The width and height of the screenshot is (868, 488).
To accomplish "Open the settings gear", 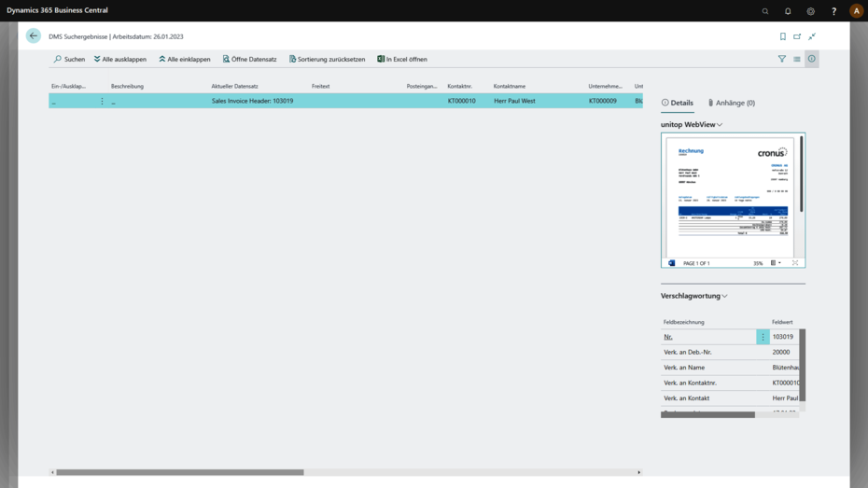I will 810,11.
